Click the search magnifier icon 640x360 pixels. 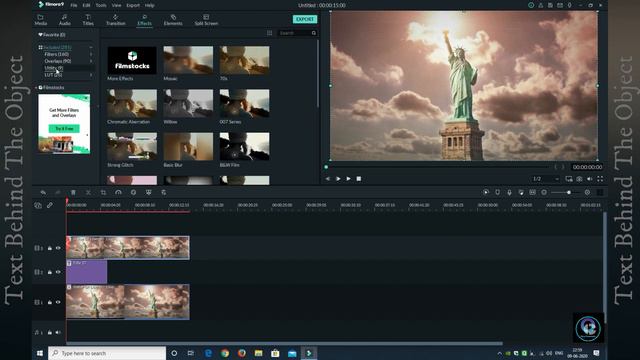(314, 33)
